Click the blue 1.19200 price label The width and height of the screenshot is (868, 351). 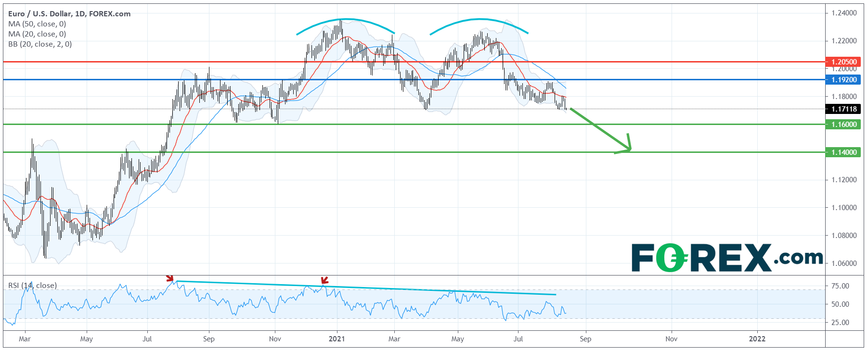[x=843, y=80]
